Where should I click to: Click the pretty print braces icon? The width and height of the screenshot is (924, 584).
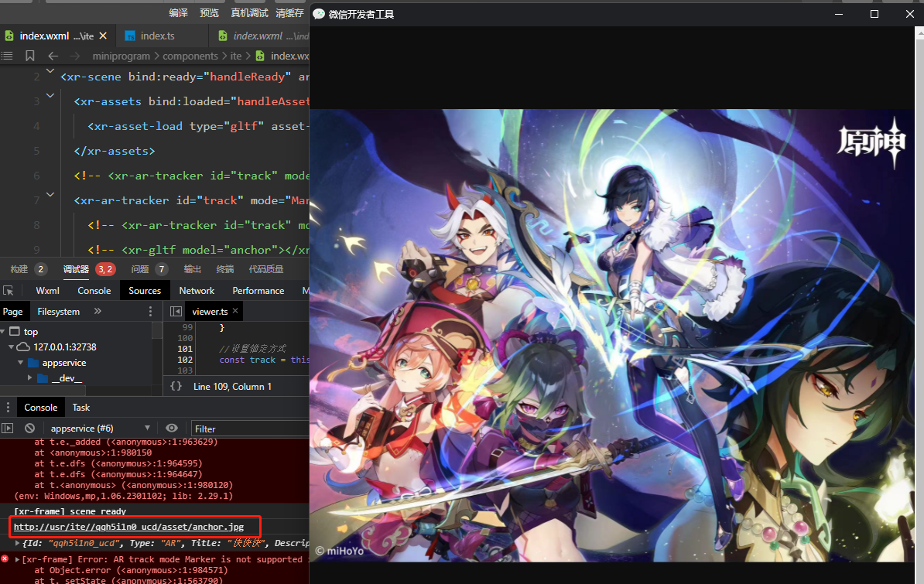click(x=176, y=387)
